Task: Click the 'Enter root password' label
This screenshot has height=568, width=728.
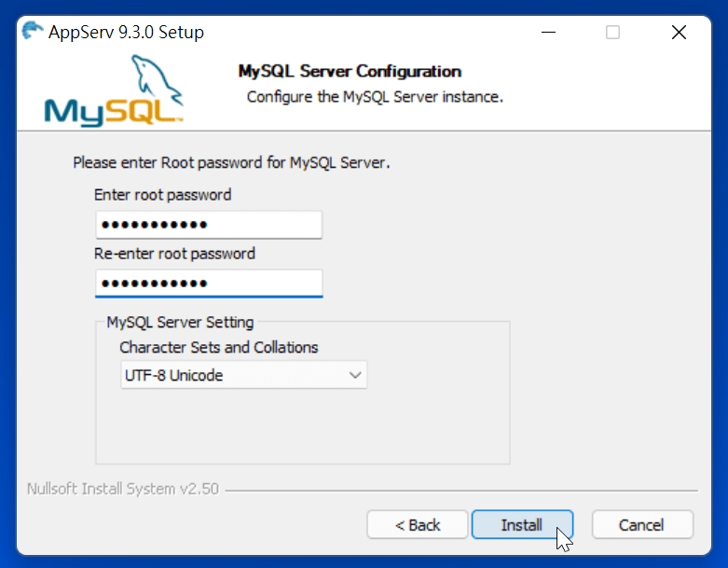Action: pos(162,195)
